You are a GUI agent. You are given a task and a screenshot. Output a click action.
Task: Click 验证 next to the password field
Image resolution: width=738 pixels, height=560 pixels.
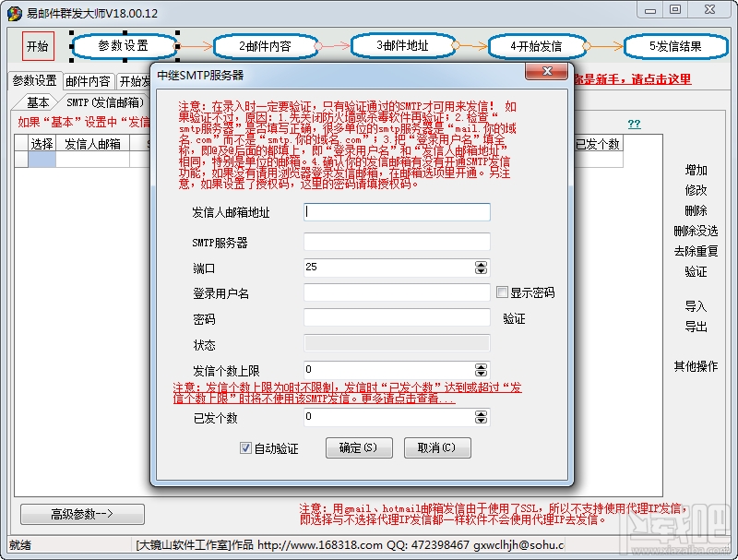point(514,319)
